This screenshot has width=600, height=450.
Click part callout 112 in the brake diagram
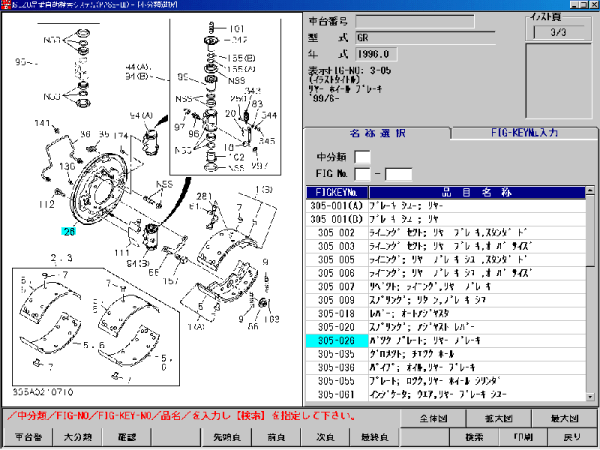pos(47,205)
